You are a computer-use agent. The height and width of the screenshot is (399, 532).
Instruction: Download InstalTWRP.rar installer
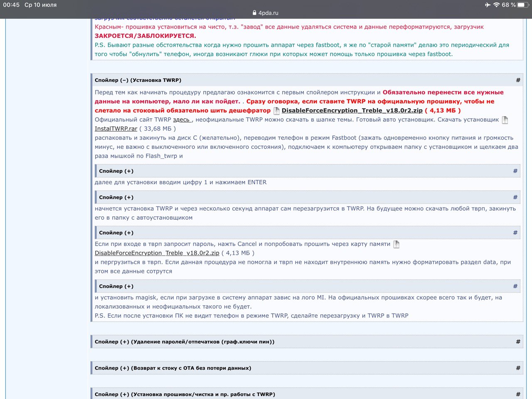tap(116, 129)
